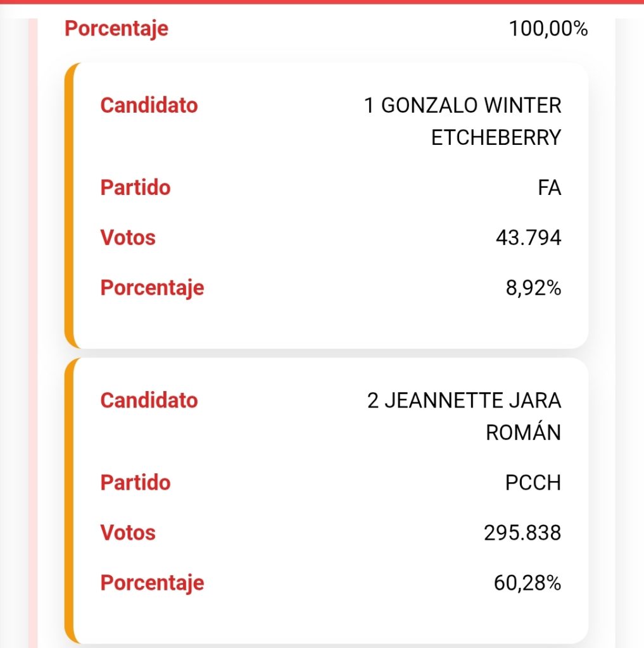Image resolution: width=644 pixels, height=648 pixels.
Task: Click the Votos label beside 43.794
Action: [x=128, y=237]
